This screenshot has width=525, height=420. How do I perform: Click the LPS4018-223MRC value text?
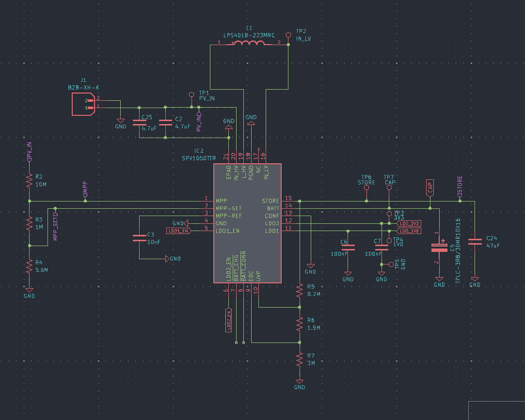pyautogui.click(x=249, y=36)
